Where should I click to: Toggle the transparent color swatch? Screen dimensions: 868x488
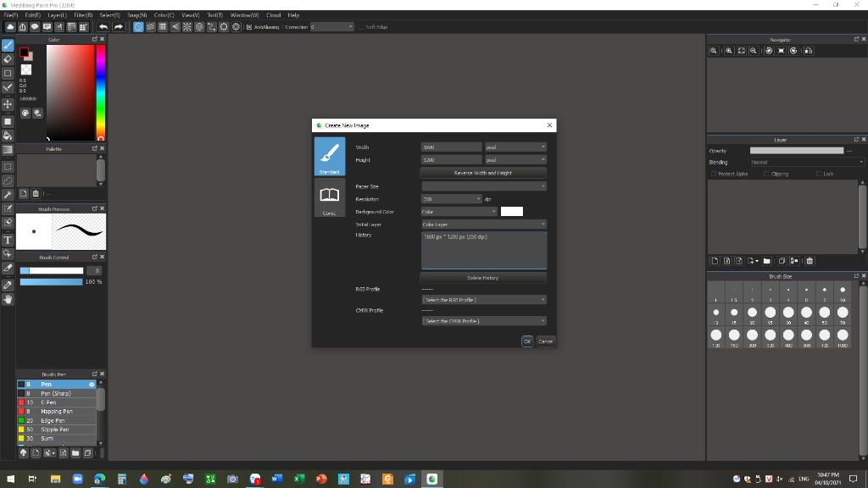(x=26, y=69)
